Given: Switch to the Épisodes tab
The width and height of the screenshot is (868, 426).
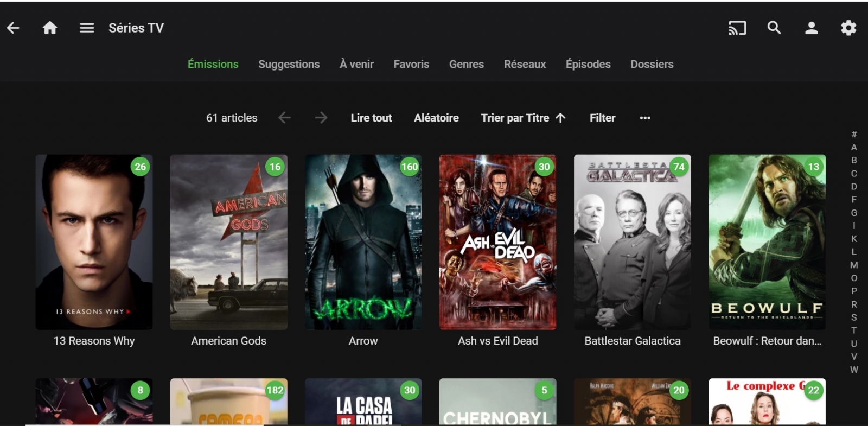Looking at the screenshot, I should click(x=588, y=64).
